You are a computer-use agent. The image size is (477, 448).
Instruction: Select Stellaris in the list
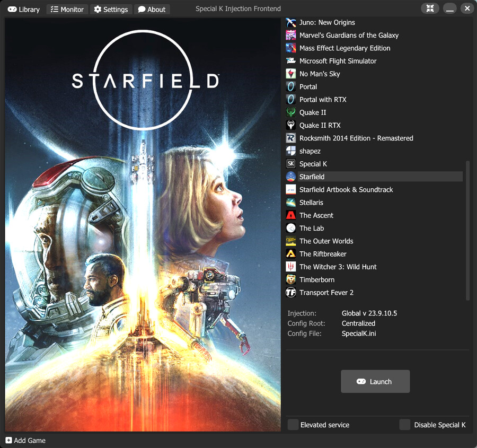click(311, 203)
